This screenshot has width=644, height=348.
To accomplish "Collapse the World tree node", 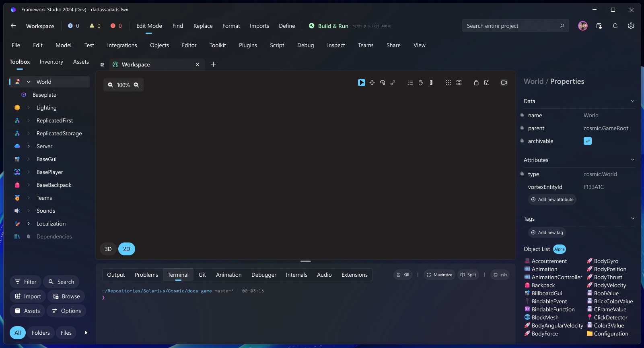I will coord(29,82).
